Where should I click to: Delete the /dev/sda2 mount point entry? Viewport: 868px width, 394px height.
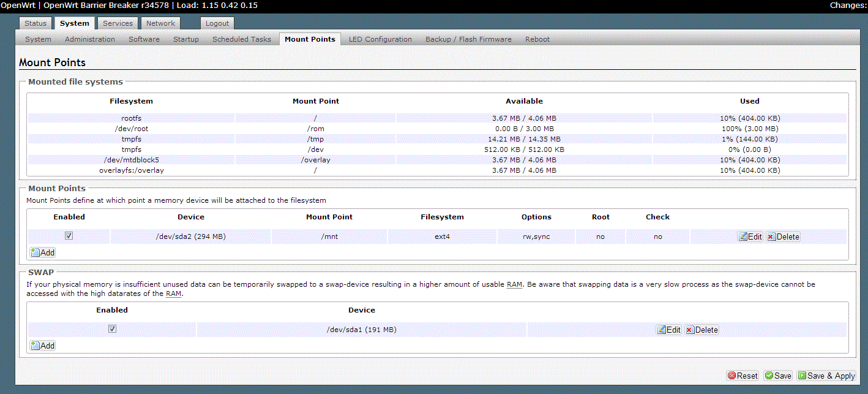(x=783, y=237)
